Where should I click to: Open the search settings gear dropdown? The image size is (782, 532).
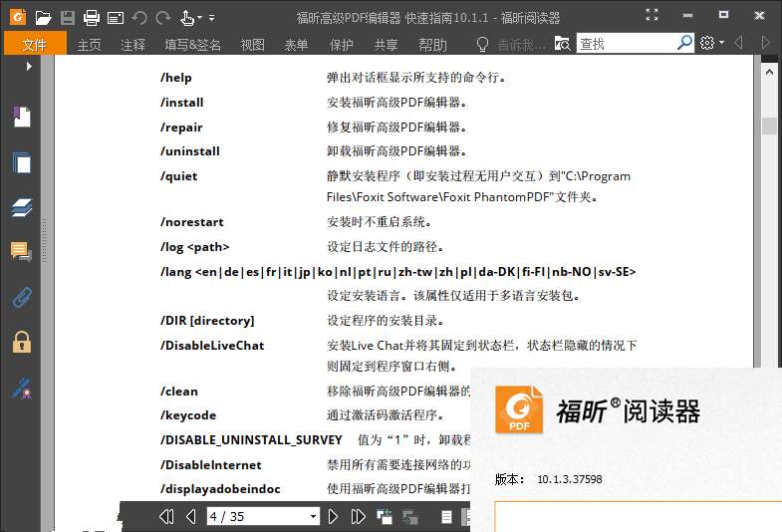pos(711,43)
